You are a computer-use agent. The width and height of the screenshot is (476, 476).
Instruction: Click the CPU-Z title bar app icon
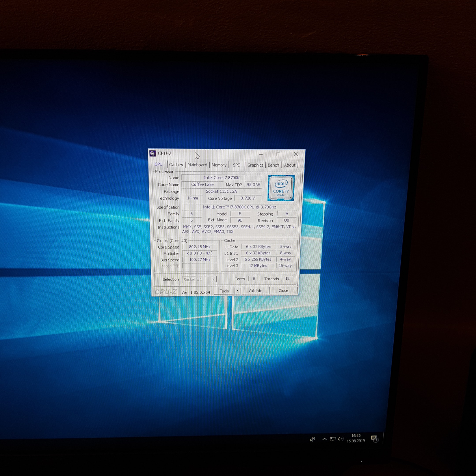152,154
